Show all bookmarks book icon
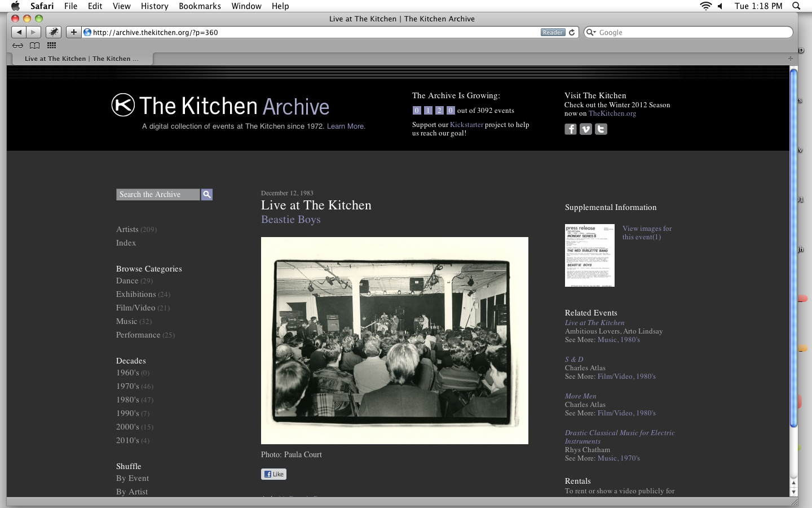This screenshot has height=508, width=812. pos(34,46)
